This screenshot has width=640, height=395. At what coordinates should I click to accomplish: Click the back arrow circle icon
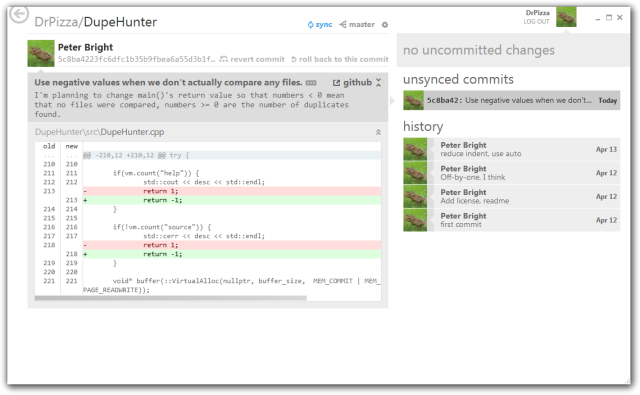pyautogui.click(x=19, y=15)
